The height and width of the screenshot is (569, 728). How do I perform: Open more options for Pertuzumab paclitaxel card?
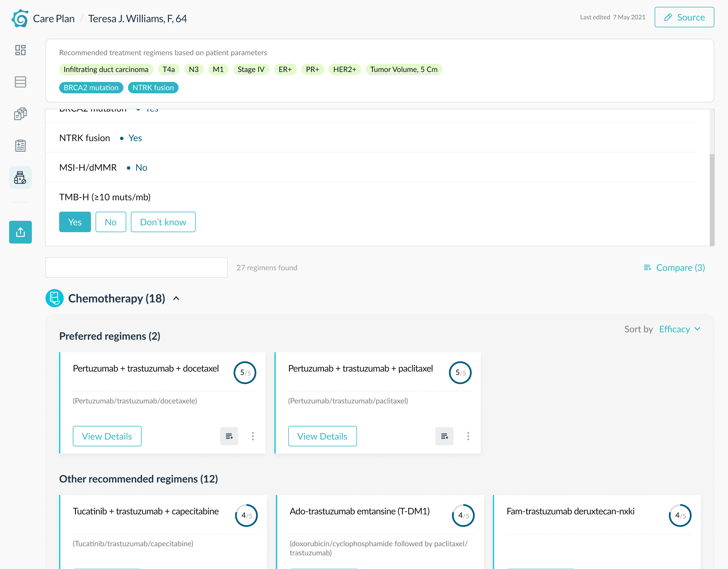pyautogui.click(x=468, y=436)
